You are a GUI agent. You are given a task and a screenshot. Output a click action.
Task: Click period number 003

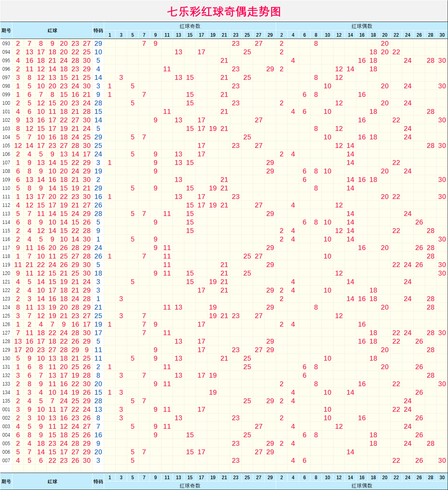click(6, 426)
